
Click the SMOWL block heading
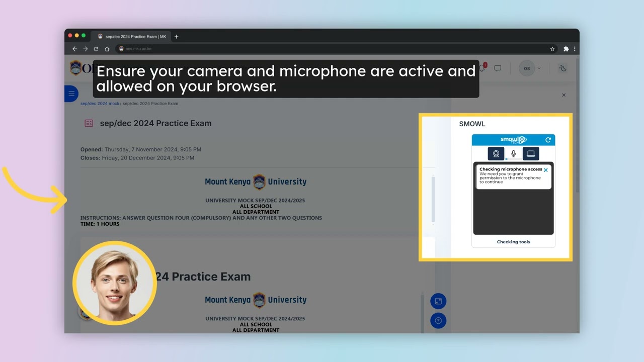[472, 124]
